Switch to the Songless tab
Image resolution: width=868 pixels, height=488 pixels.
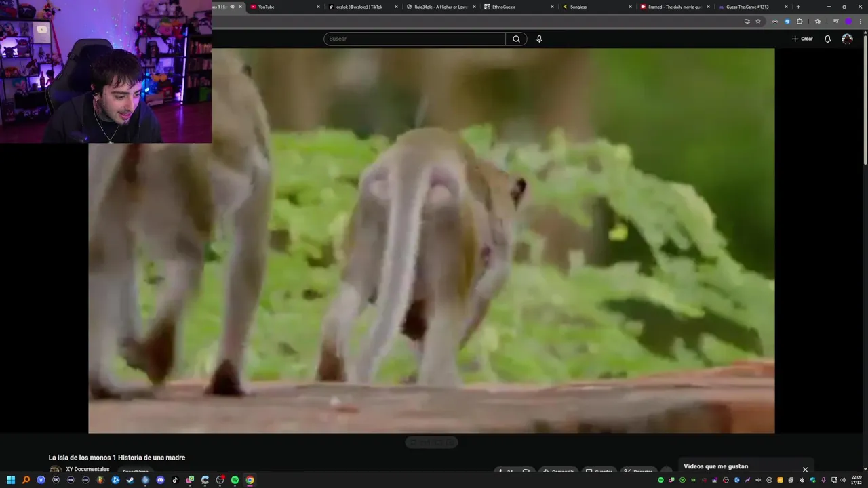click(x=597, y=7)
